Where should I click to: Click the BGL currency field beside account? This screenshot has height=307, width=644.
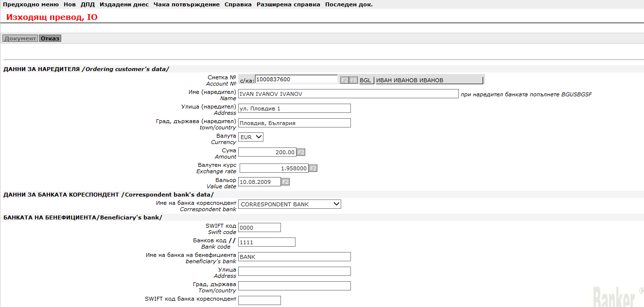tap(366, 80)
